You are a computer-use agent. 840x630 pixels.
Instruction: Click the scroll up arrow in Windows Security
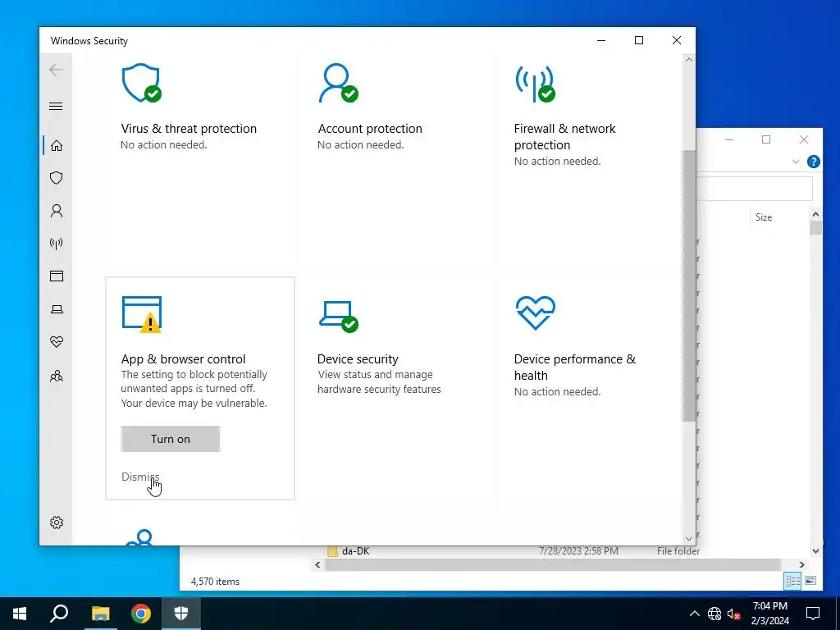[x=689, y=60]
